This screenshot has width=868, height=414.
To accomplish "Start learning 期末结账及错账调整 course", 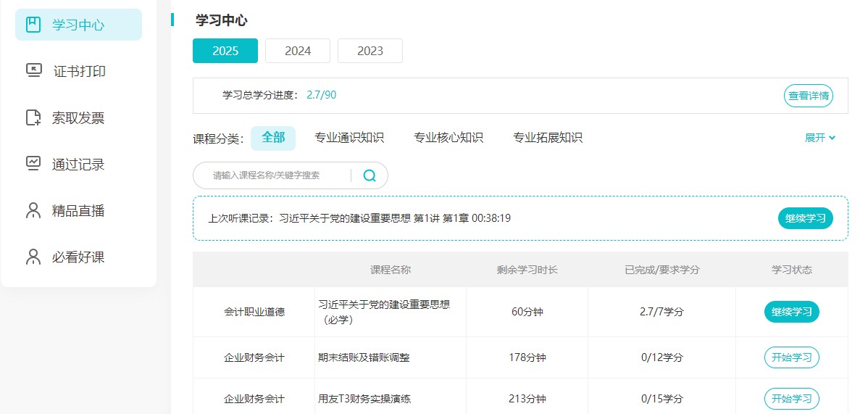I will pos(791,357).
